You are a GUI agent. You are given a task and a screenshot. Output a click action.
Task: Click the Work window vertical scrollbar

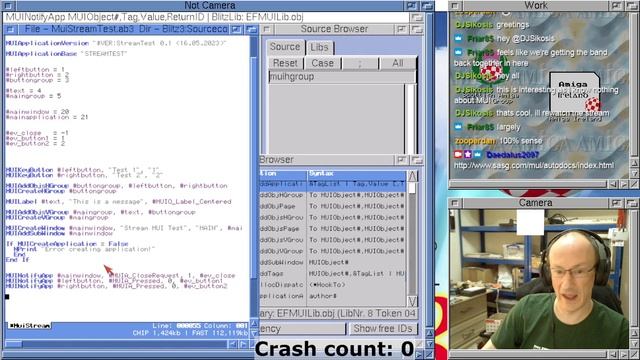[634, 84]
